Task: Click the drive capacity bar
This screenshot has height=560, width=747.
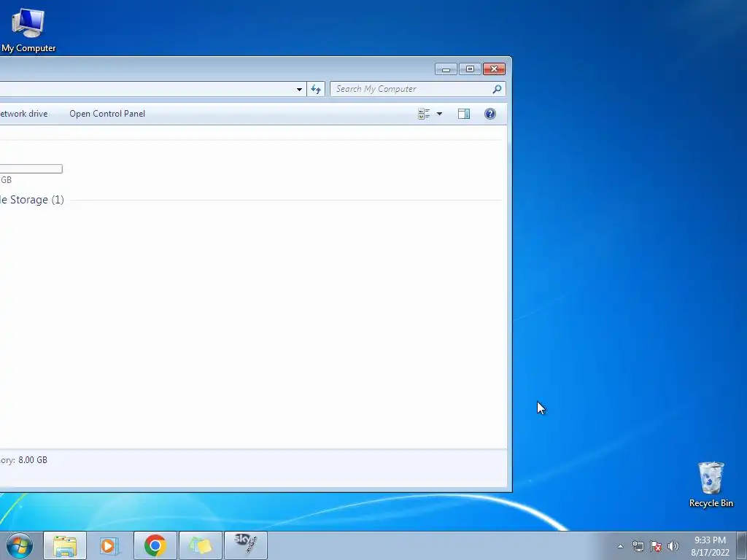Action: pyautogui.click(x=31, y=168)
